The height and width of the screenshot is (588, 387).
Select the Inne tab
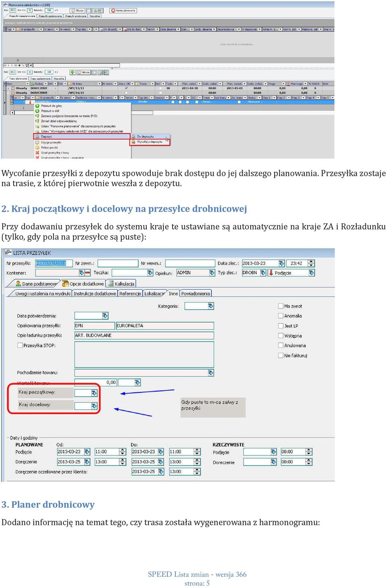(173, 294)
